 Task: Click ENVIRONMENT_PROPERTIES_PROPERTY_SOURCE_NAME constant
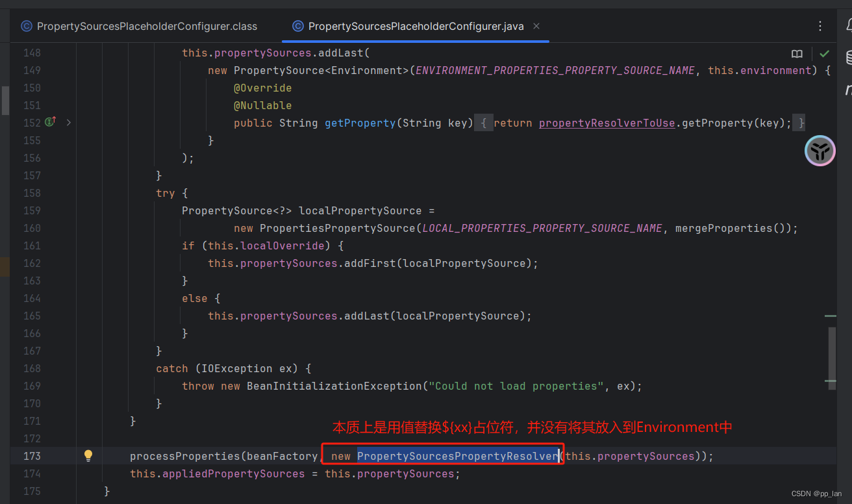click(x=555, y=70)
